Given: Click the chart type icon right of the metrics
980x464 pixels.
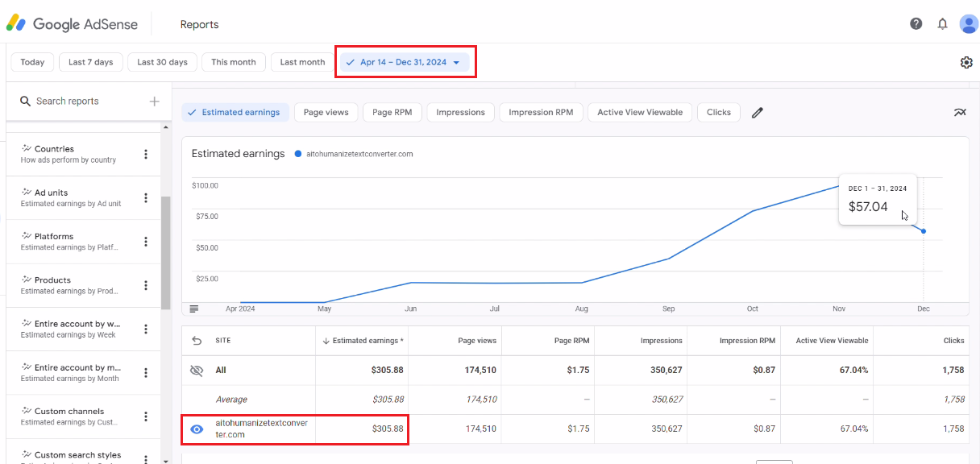Looking at the screenshot, I should [x=960, y=112].
